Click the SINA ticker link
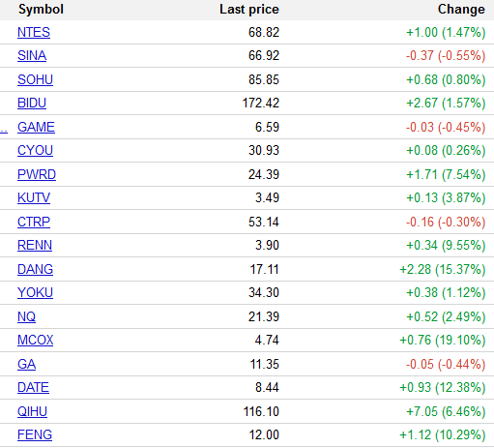Screen dimensions: 494x448 [x=32, y=56]
